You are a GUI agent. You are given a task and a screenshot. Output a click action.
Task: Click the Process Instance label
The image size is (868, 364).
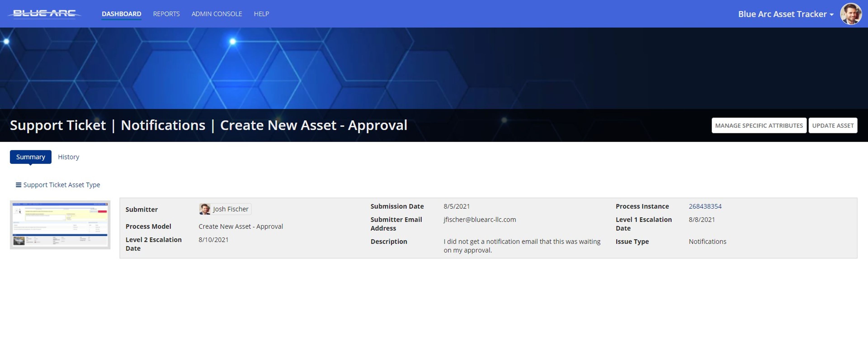pyautogui.click(x=642, y=206)
